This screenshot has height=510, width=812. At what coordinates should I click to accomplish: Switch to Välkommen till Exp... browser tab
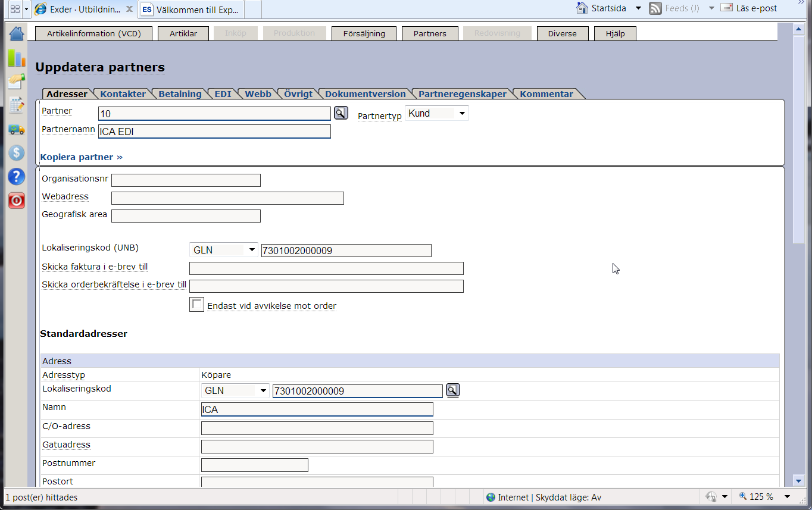tap(191, 10)
